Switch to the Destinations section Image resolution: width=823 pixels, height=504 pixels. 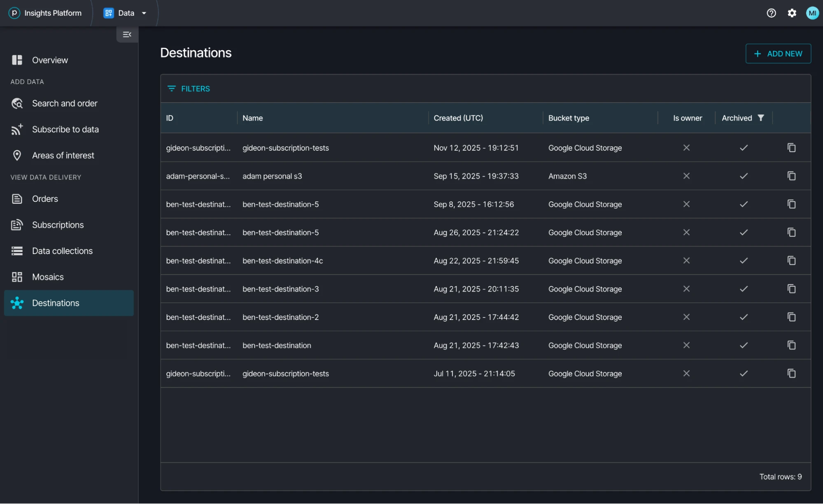(56, 303)
